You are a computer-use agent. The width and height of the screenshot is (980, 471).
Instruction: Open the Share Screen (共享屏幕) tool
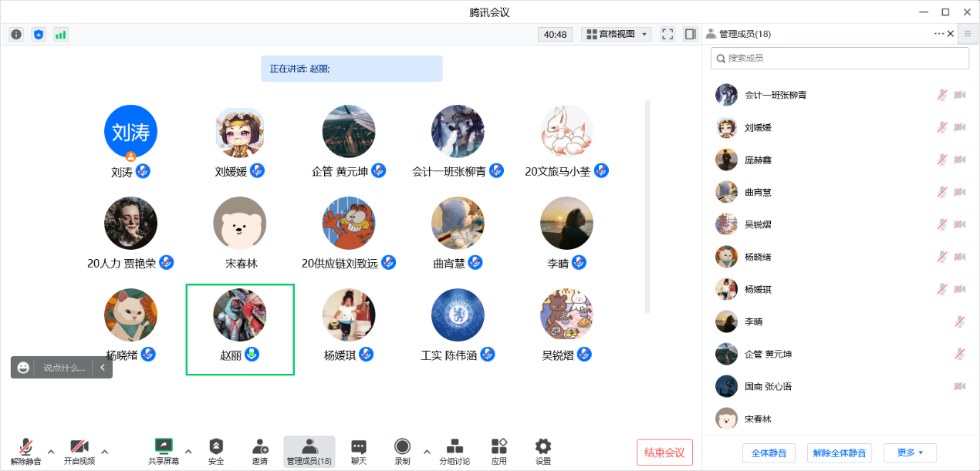[x=164, y=451]
